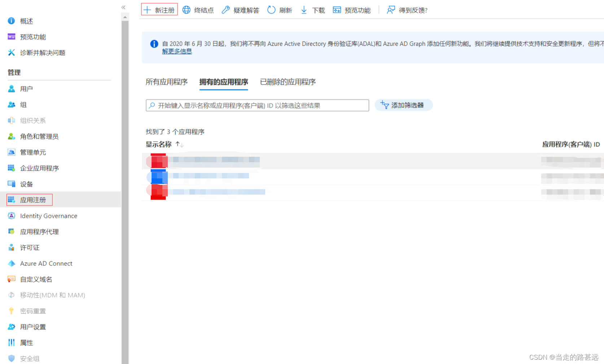Click the 添加筛选器 button

tap(404, 105)
